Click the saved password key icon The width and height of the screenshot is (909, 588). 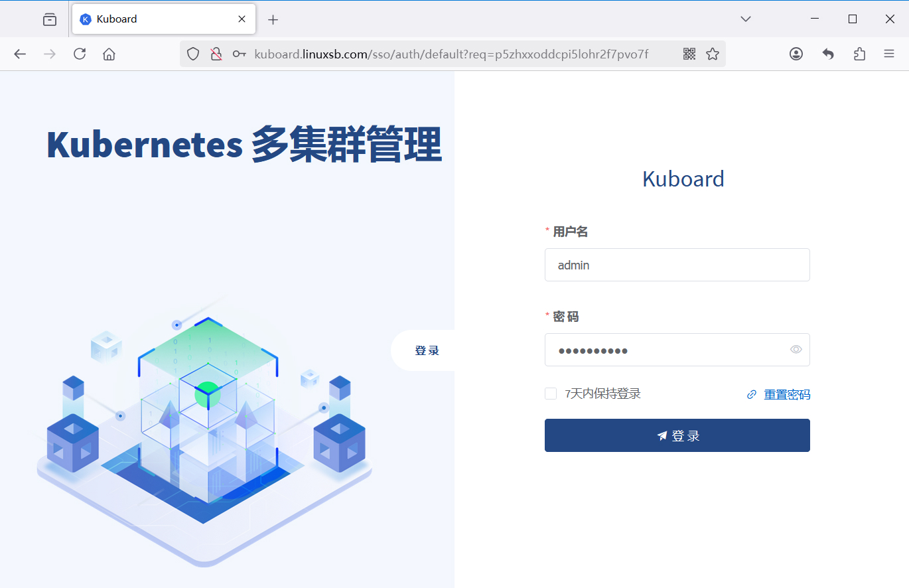pos(239,54)
